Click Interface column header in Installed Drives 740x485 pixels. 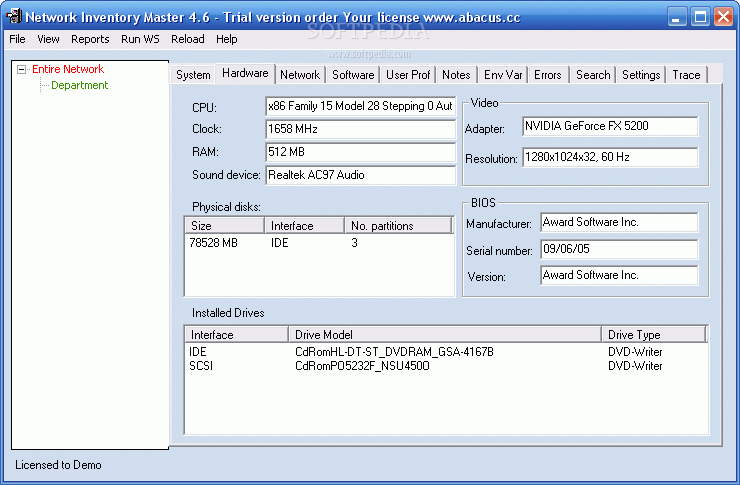pos(236,334)
